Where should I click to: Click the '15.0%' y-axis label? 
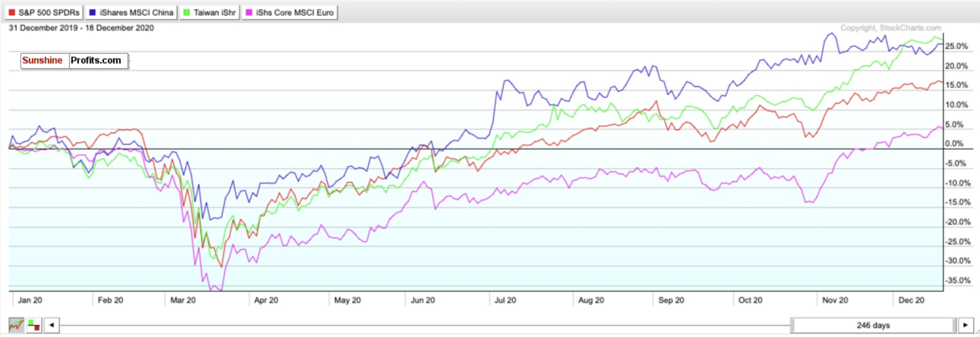click(x=956, y=85)
